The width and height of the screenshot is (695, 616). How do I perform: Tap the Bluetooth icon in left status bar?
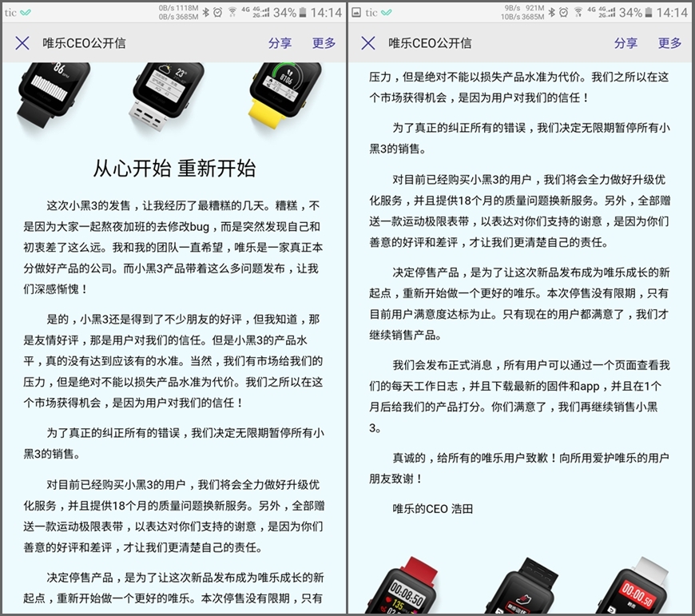click(x=205, y=13)
